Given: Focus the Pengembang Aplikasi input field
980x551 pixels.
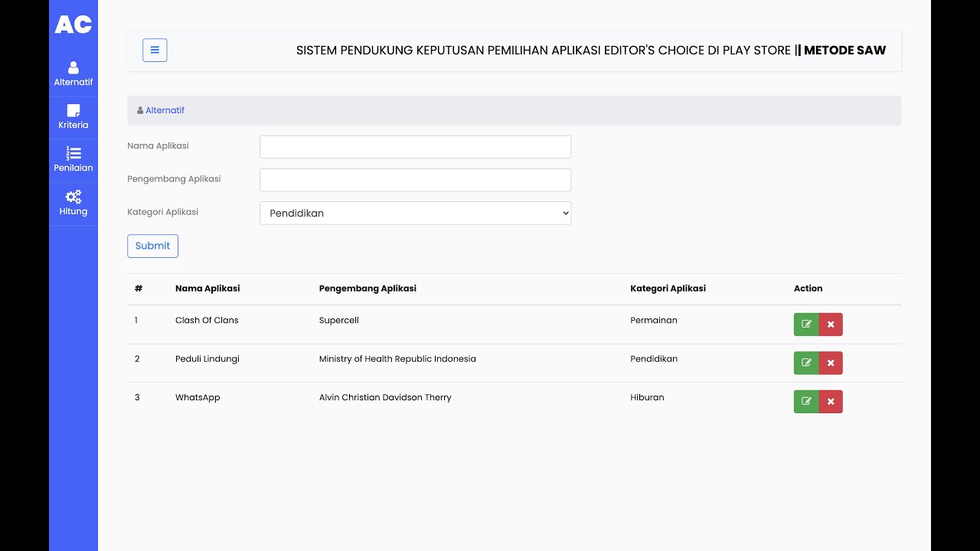Looking at the screenshot, I should pos(416,180).
